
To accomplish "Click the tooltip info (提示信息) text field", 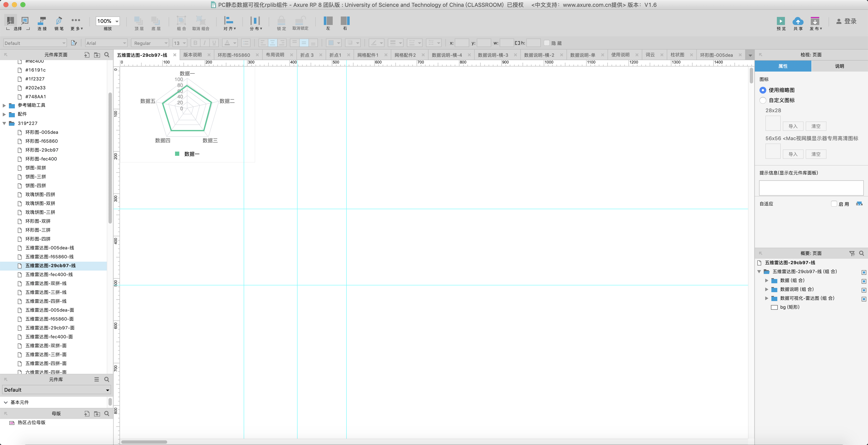I will [x=811, y=188].
